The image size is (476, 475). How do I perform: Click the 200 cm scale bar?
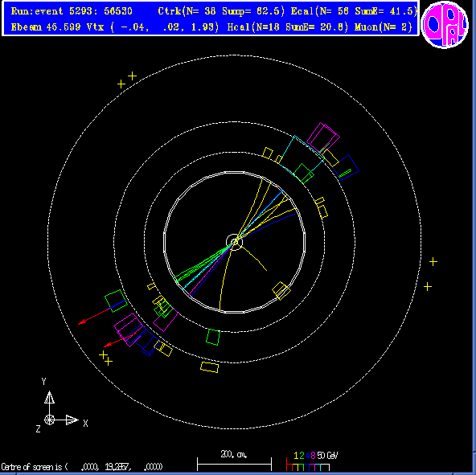[x=234, y=464]
